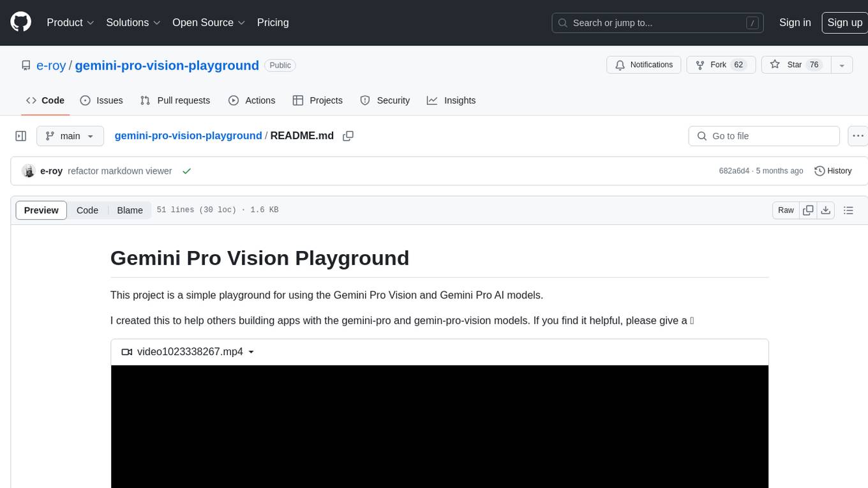Focus the Go to file input
Screen dimensions: 868x488
point(764,136)
